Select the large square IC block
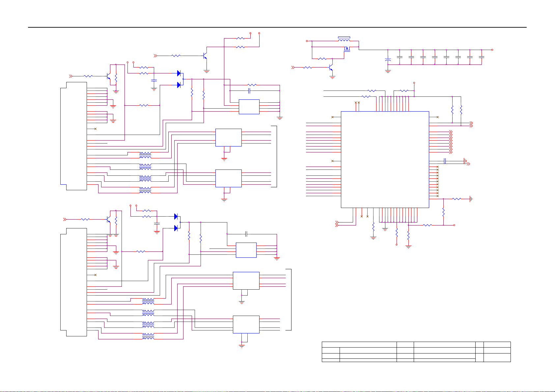The image size is (555, 392). pos(385,159)
